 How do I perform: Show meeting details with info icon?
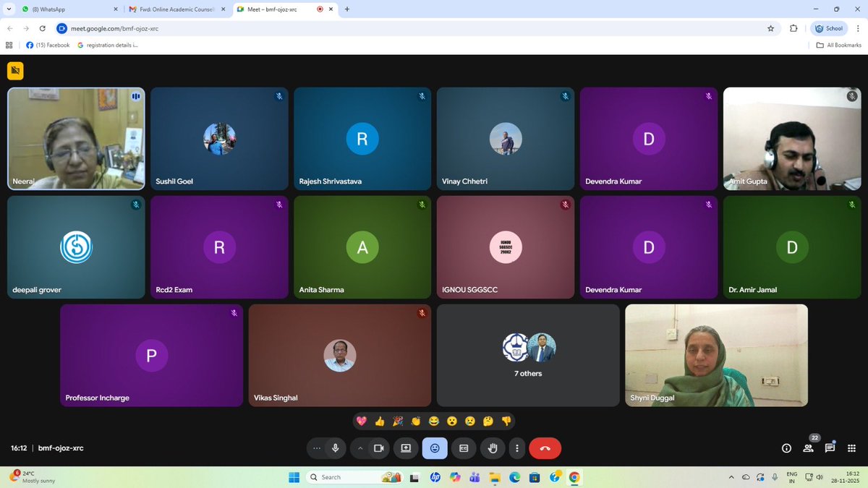point(786,448)
